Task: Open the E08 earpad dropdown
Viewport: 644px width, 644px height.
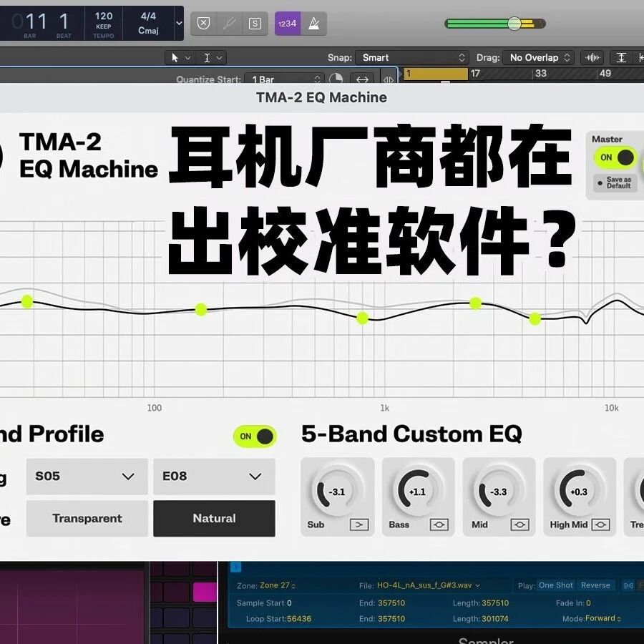Action: pos(214,477)
